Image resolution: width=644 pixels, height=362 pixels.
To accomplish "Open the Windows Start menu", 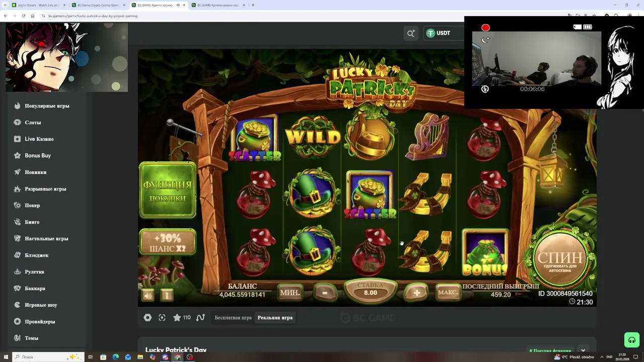I will click(x=6, y=357).
